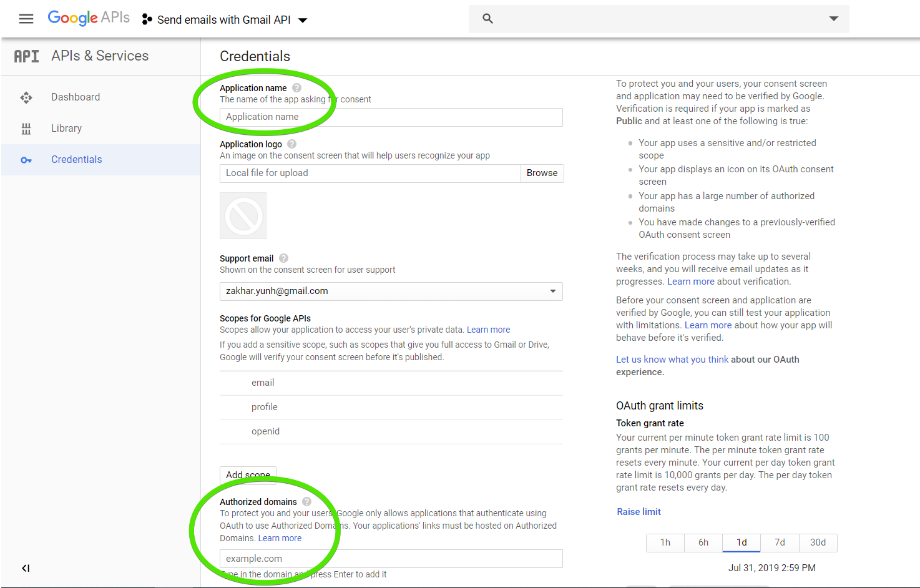Click the Credentials key icon
Viewport: 920px width, 588px height.
(x=26, y=160)
